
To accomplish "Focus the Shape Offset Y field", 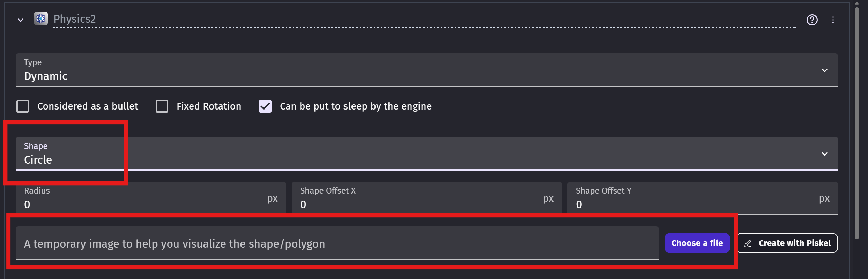I will point(695,204).
